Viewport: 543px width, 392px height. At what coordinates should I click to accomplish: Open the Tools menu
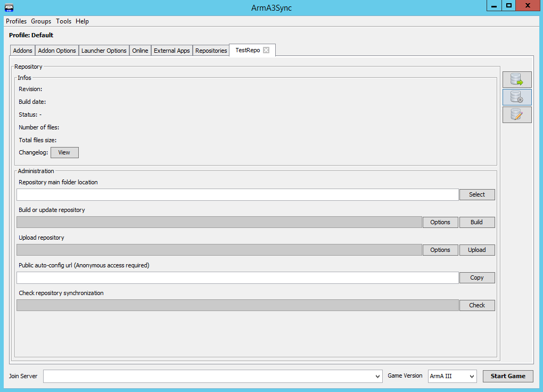click(63, 21)
